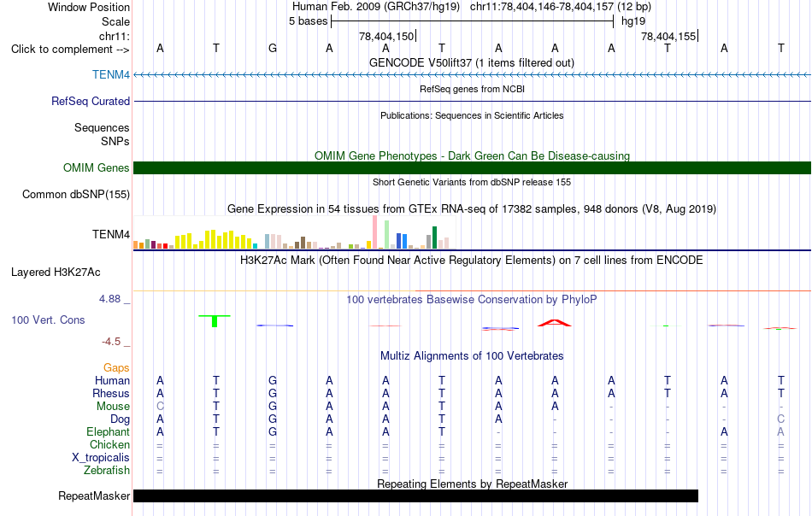Click the TENM4 GENCODE track label

click(x=111, y=74)
